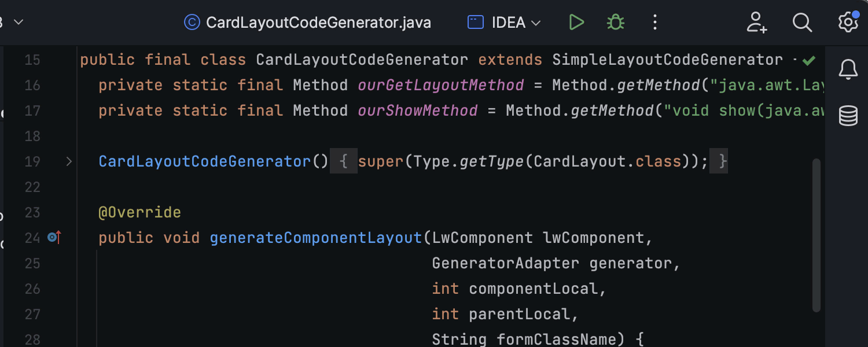
Task: Click the green inspections checkmark widget
Action: [x=809, y=60]
